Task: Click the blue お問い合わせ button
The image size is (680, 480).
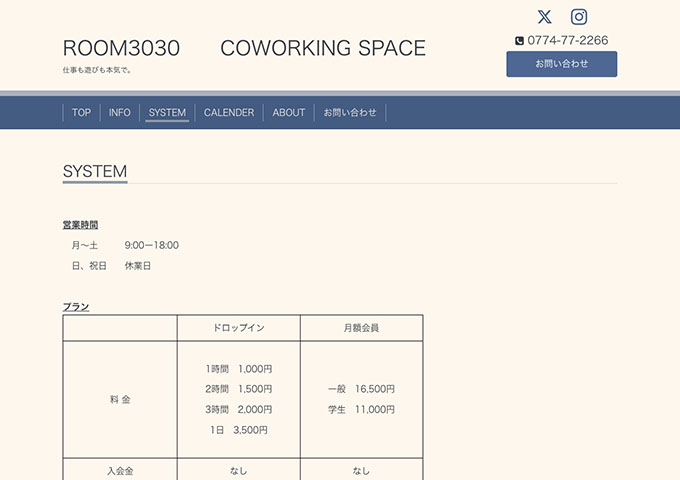Action: click(x=562, y=64)
